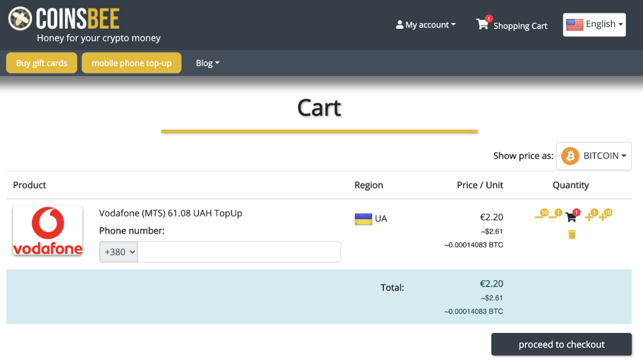Screen dimensions: 643x364
Task: Increase quantity by 10
Action: coord(605,215)
